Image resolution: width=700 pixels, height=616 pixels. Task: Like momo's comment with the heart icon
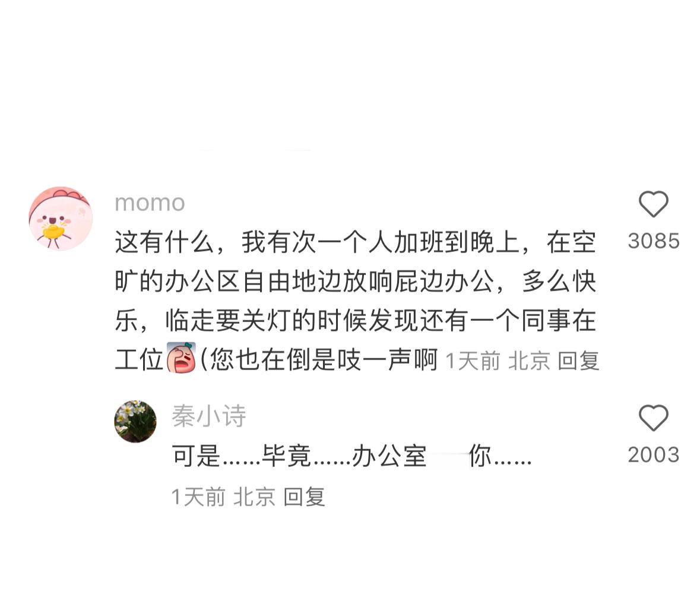pos(653,204)
